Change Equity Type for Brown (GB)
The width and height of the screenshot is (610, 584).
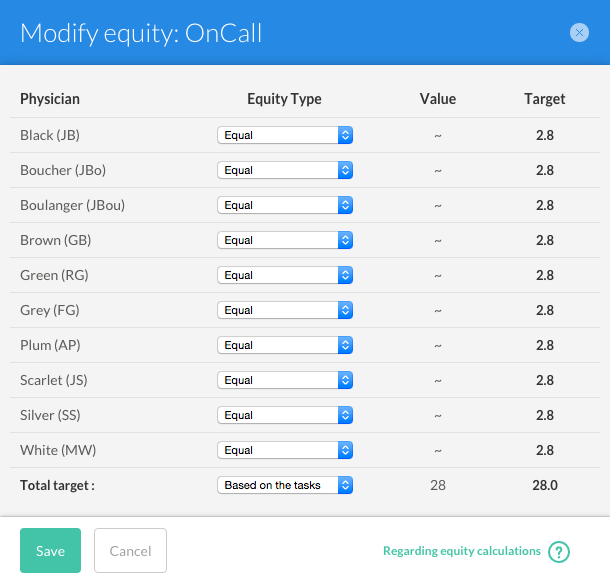coord(285,240)
